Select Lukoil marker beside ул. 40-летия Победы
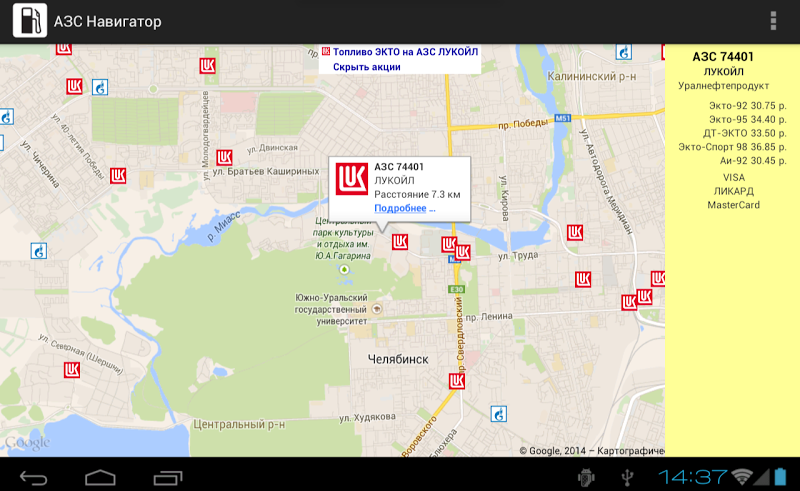Viewport: 800px width, 491px height. (118, 176)
